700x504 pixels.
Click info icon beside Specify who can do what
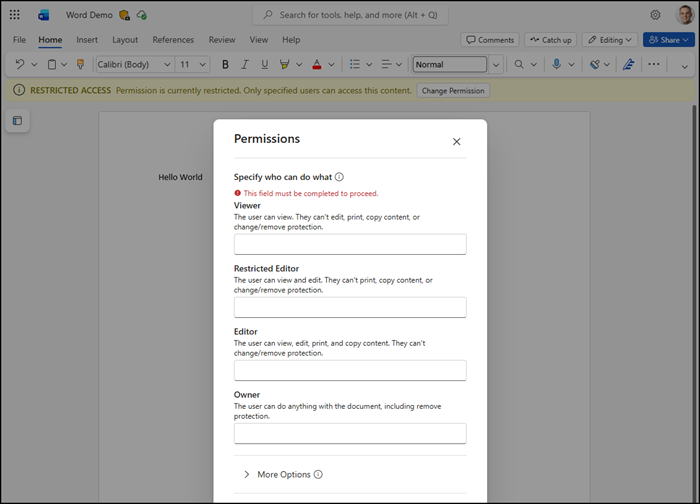pyautogui.click(x=339, y=177)
